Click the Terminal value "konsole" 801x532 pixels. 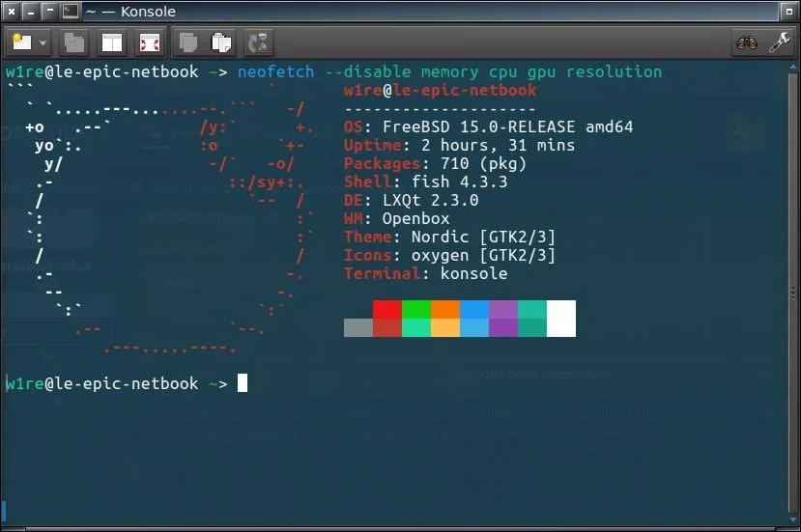point(474,273)
